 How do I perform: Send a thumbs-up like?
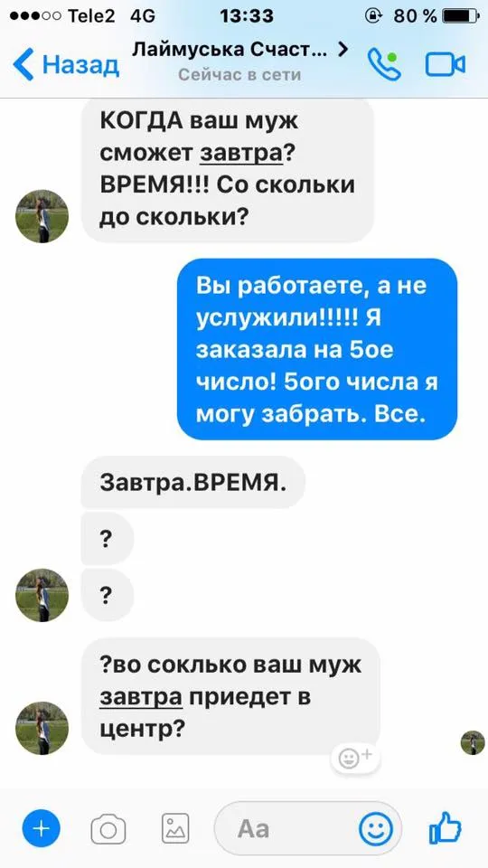click(446, 827)
